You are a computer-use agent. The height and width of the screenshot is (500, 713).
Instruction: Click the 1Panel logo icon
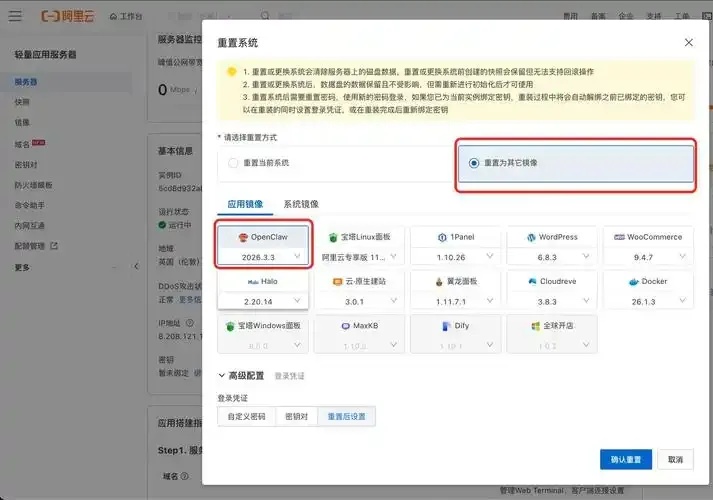pos(442,237)
